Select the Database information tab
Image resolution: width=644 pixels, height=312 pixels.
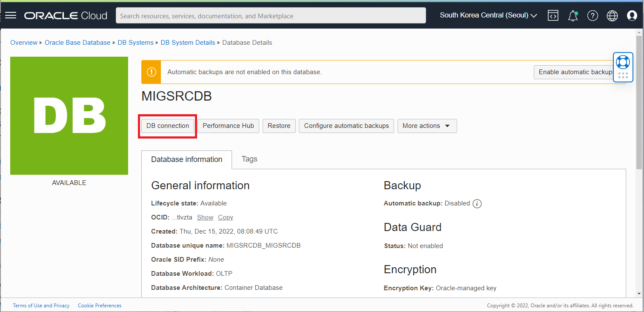tap(186, 159)
